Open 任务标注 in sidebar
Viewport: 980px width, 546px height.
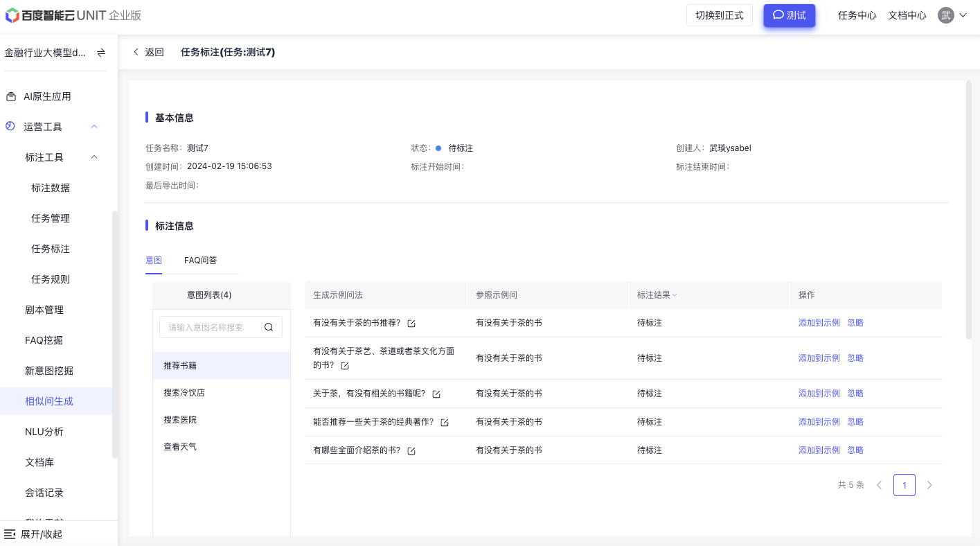pos(51,249)
